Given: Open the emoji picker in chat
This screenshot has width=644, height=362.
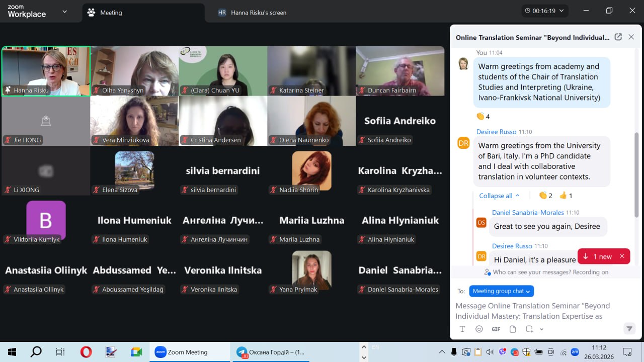Looking at the screenshot, I should click(x=479, y=329).
